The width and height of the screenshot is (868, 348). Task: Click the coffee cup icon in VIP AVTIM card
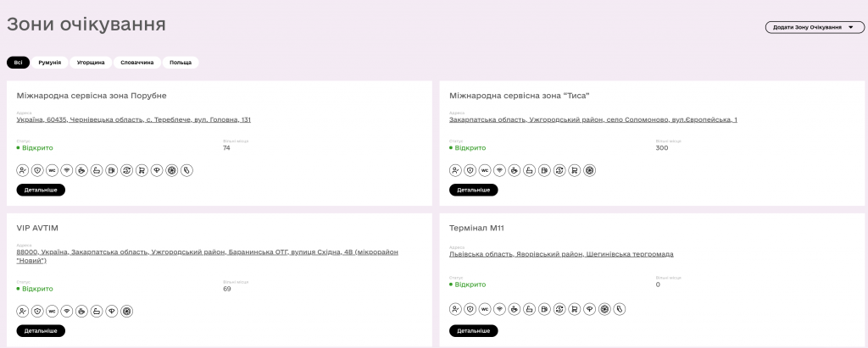pos(82,312)
